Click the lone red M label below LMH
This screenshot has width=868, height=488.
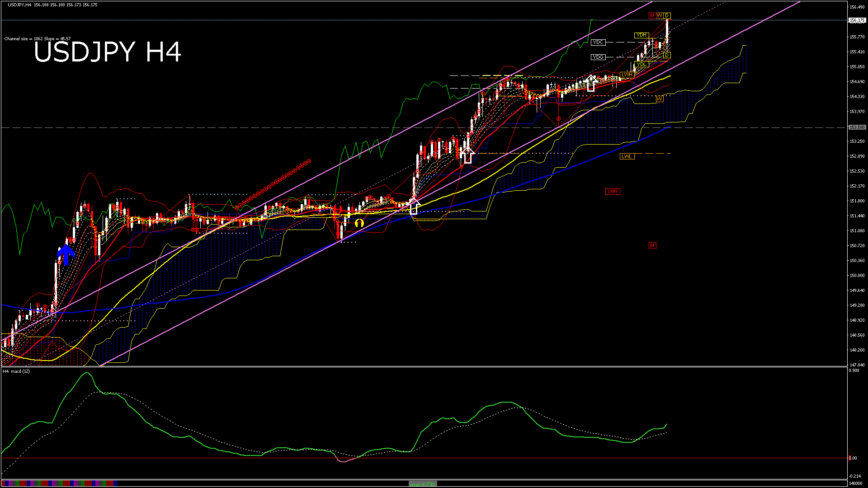[652, 245]
